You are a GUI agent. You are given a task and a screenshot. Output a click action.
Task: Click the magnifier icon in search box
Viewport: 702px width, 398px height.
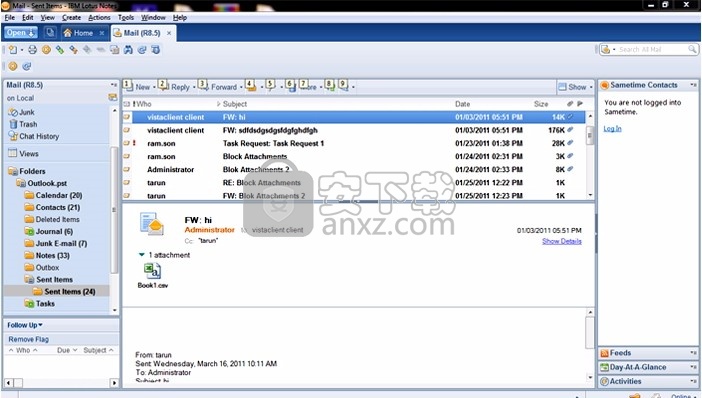pos(692,49)
